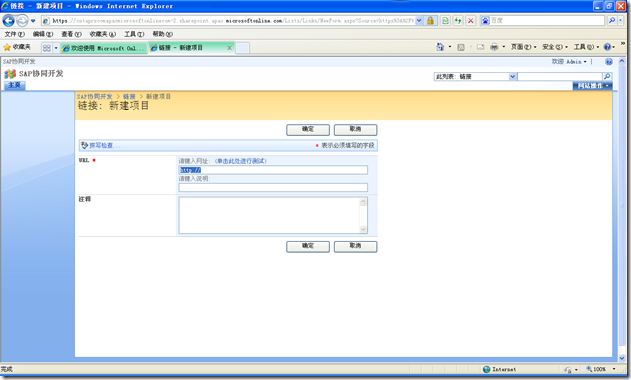Viewport: 631px width, 380px height.
Task: Open the 工具 command bar menu
Action: point(586,47)
